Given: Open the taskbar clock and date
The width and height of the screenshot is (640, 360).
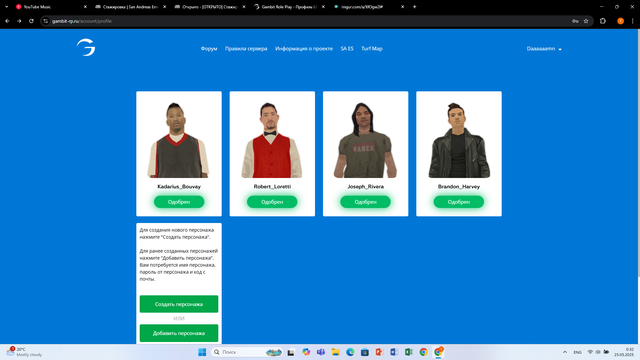Looking at the screenshot, I should pos(624,352).
